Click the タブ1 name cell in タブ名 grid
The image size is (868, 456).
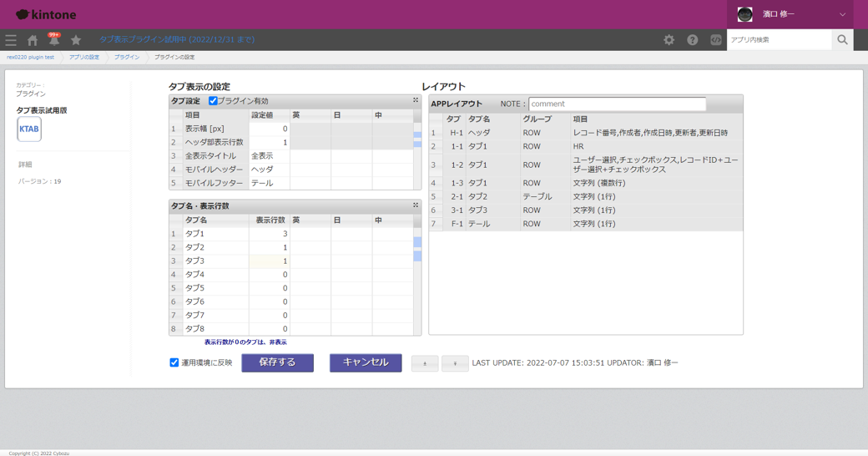215,234
